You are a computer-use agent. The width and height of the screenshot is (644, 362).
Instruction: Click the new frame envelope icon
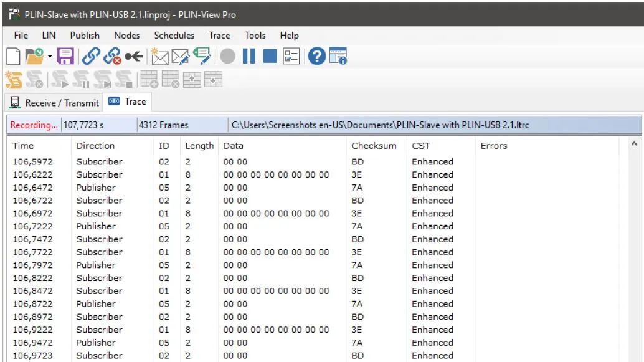tap(159, 56)
